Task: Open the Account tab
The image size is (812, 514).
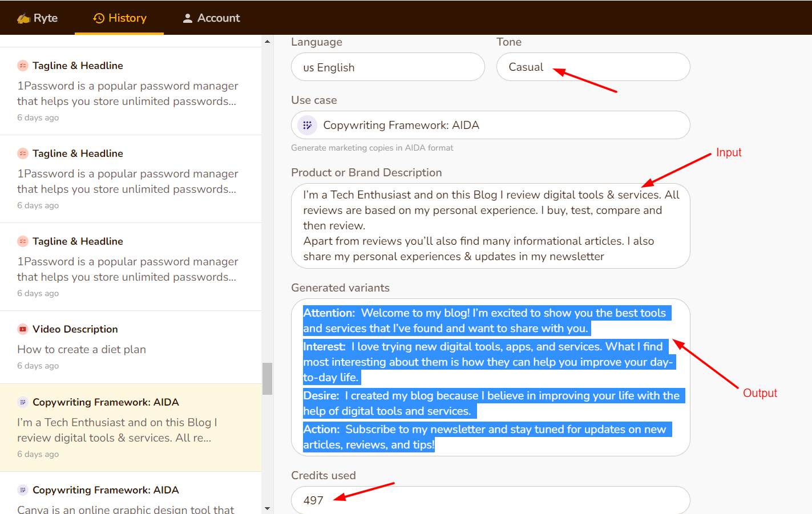Action: (211, 18)
